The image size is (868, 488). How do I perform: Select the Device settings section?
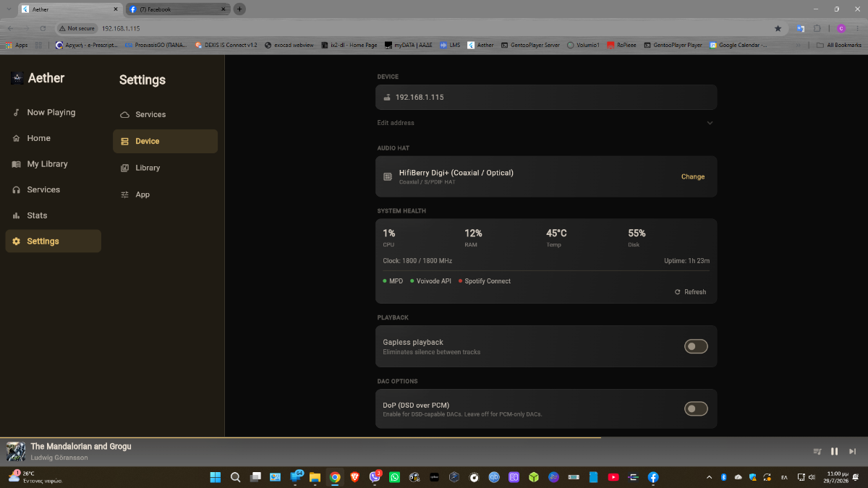[165, 141]
